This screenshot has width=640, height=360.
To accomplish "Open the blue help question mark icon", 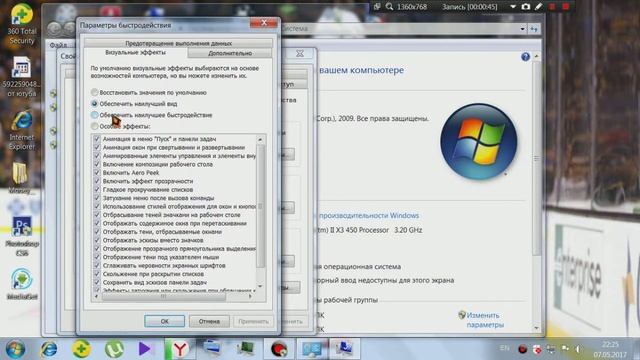I will (525, 57).
